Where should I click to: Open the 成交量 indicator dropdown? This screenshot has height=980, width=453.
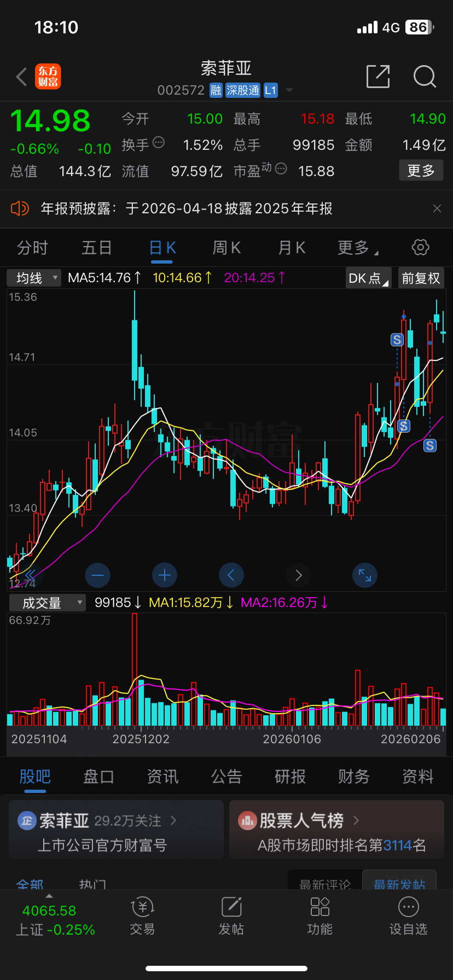[48, 603]
